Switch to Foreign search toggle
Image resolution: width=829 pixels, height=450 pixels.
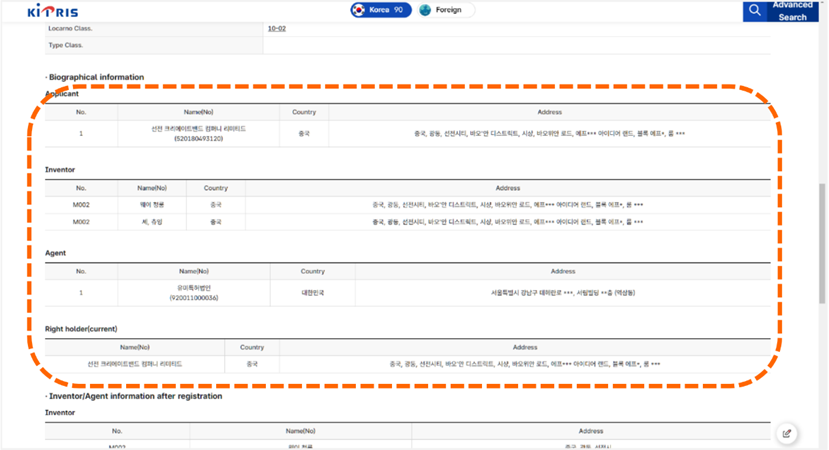click(x=445, y=10)
